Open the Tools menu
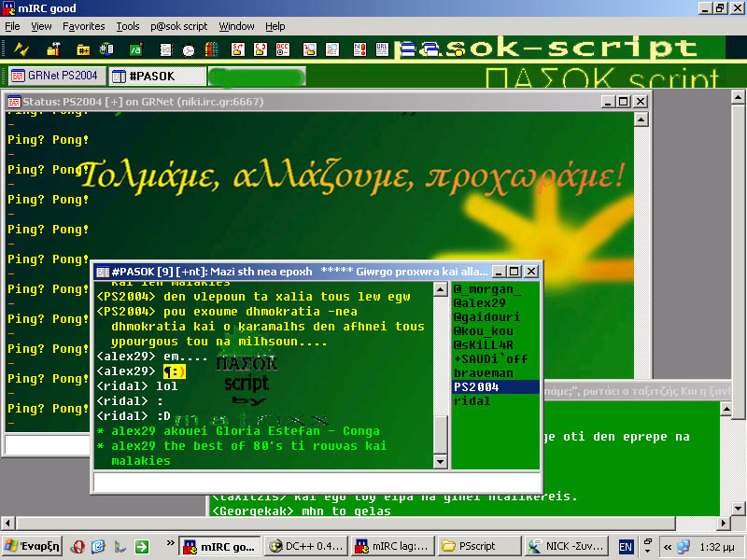Screen dimensions: 747x560 pyautogui.click(x=128, y=26)
